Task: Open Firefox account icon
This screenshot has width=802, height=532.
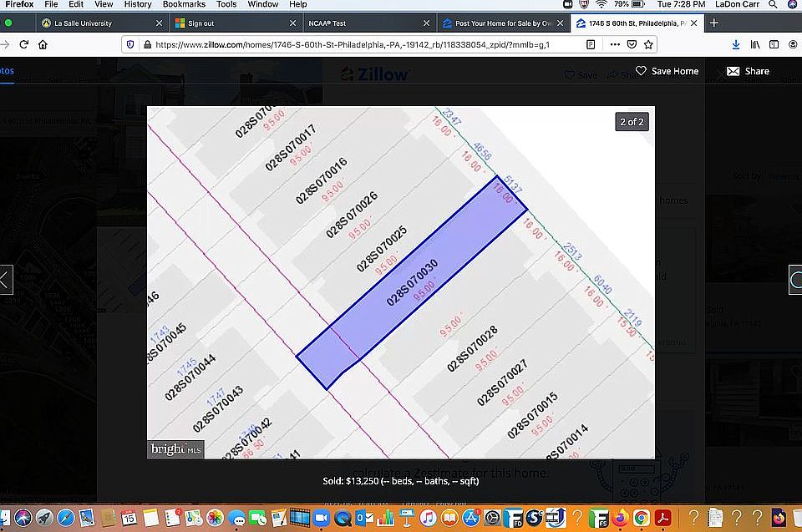Action: click(794, 44)
